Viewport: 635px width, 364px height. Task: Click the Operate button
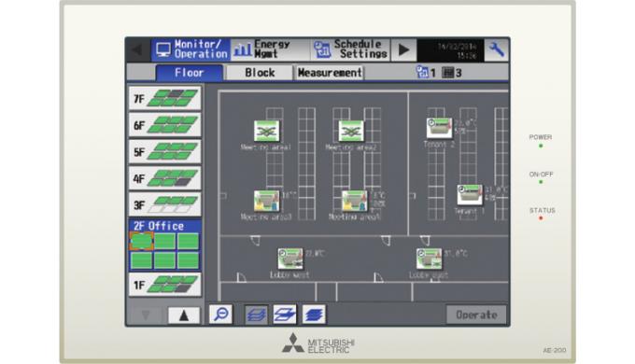coord(476,315)
